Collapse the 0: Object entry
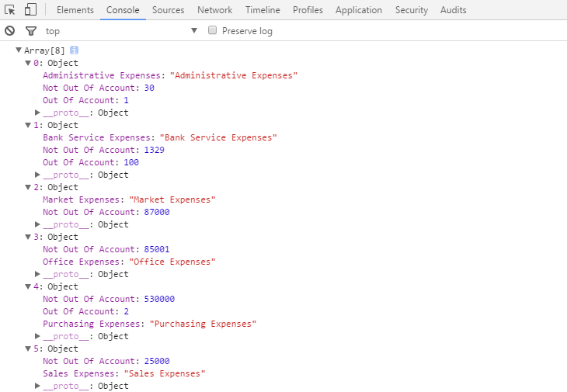This screenshot has height=392, width=567. [28, 63]
